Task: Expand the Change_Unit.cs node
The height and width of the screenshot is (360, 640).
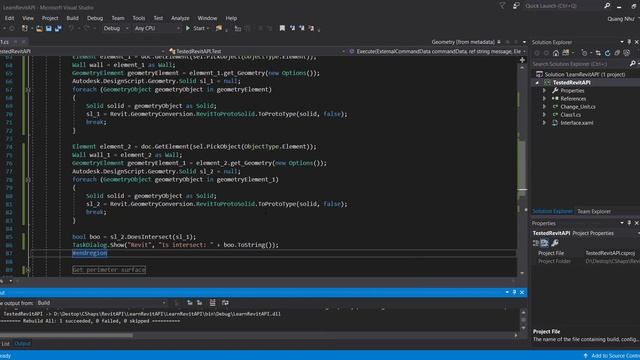Action: [x=544, y=107]
